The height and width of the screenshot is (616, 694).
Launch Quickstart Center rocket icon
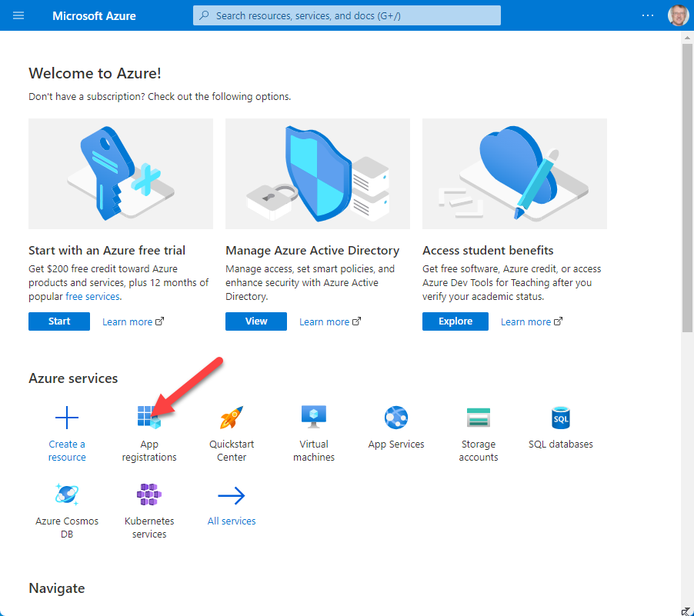pyautogui.click(x=232, y=418)
